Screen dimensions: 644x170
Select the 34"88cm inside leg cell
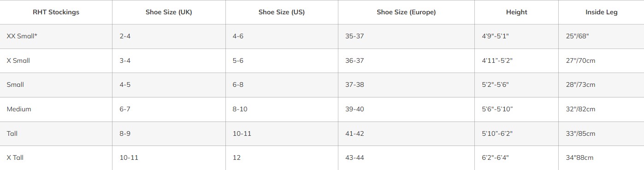click(579, 158)
